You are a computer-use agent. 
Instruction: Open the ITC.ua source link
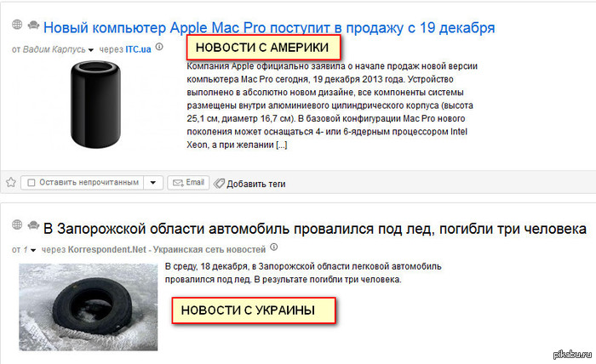click(138, 49)
